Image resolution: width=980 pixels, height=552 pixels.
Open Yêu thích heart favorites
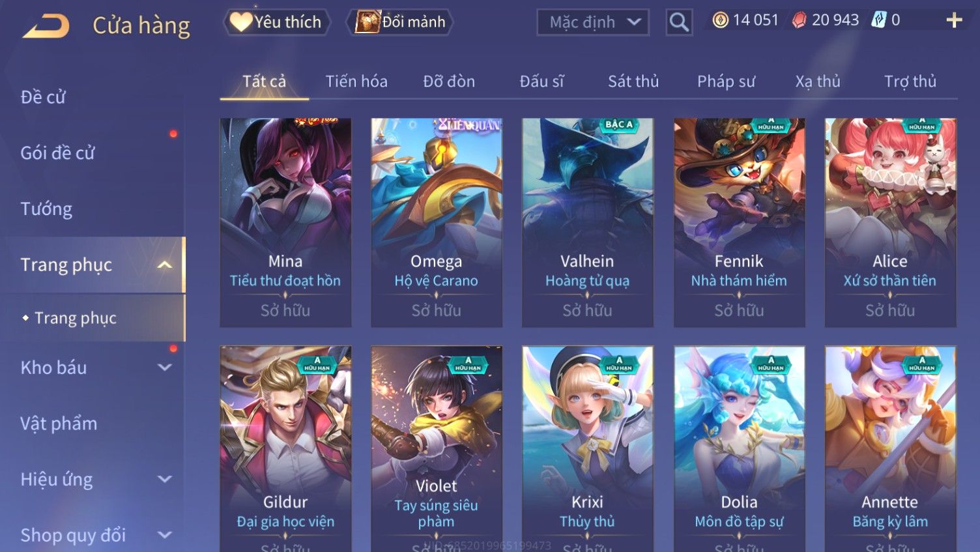pyautogui.click(x=276, y=22)
